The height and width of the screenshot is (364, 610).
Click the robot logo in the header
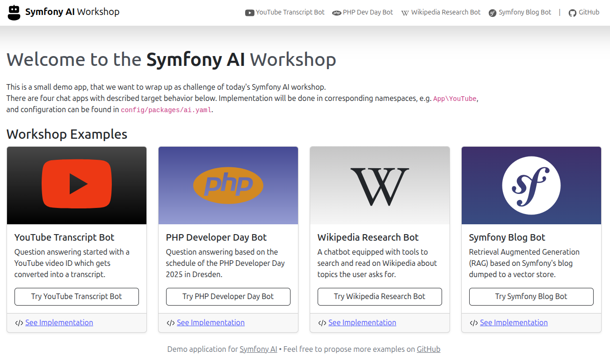[x=14, y=12]
